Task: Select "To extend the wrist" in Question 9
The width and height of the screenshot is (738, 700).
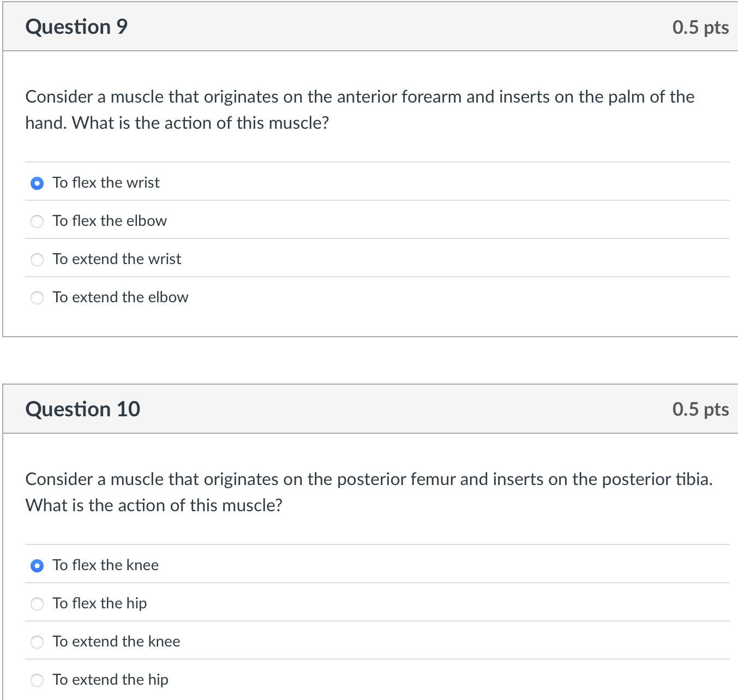Action: 37,260
